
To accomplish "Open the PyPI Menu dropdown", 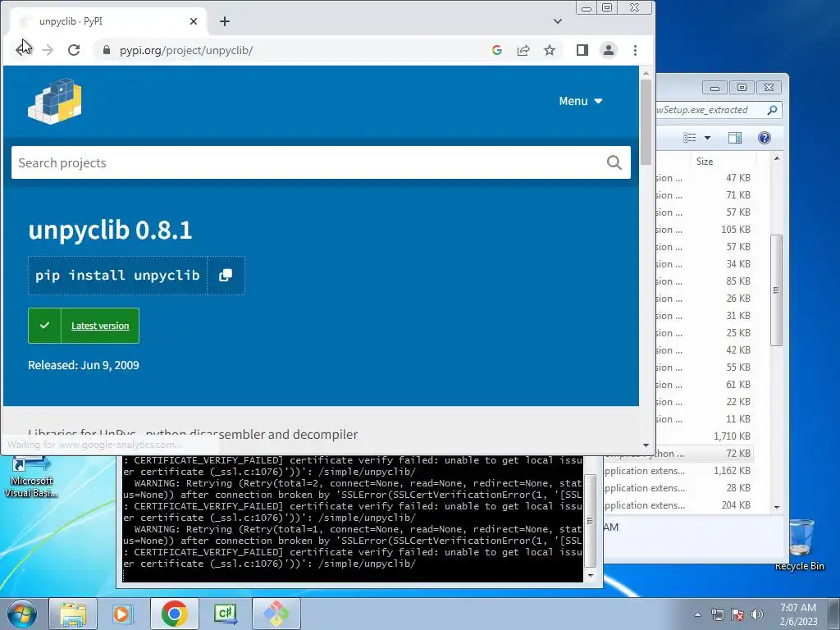I will tap(581, 101).
